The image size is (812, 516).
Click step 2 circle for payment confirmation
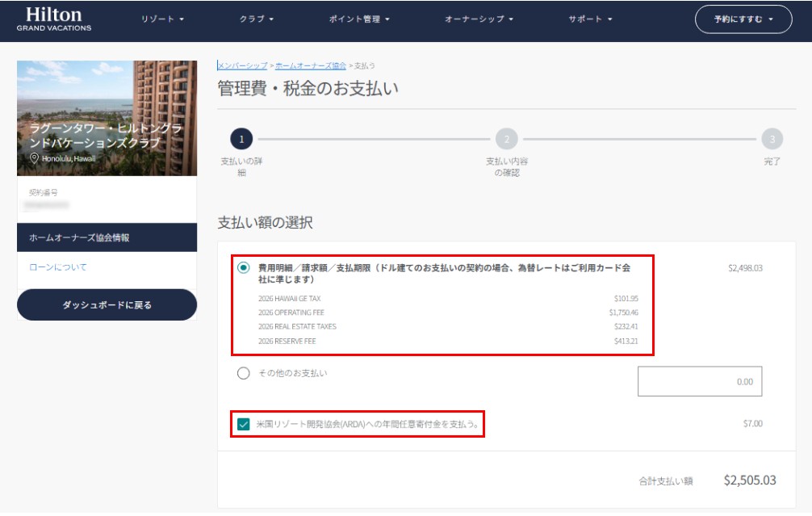pos(506,139)
